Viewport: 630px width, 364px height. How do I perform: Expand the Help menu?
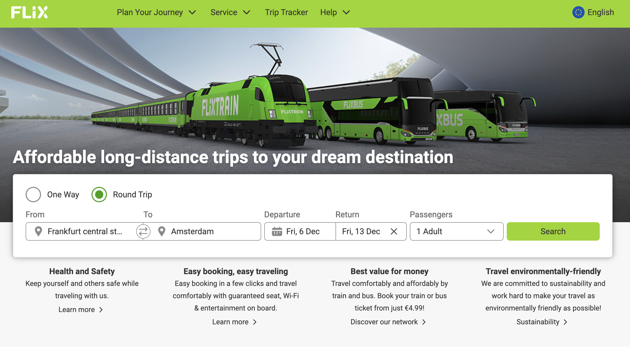point(335,12)
